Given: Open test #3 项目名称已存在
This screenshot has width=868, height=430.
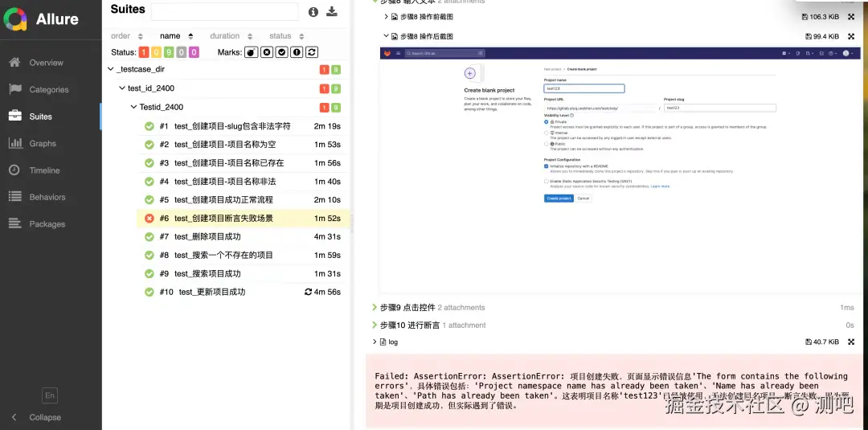Looking at the screenshot, I should point(244,163).
